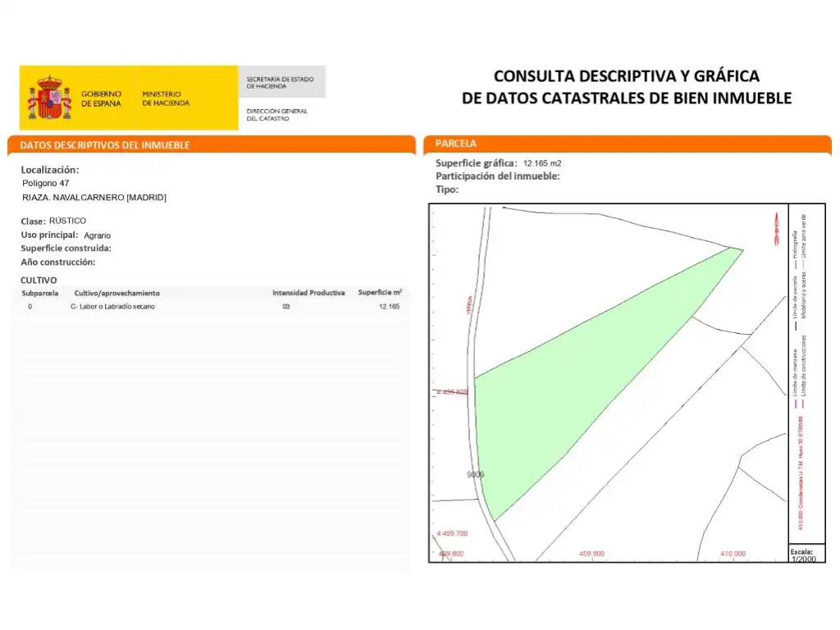The height and width of the screenshot is (630, 840).
Task: Click the Spanish coat of arms emblem
Action: (x=49, y=98)
